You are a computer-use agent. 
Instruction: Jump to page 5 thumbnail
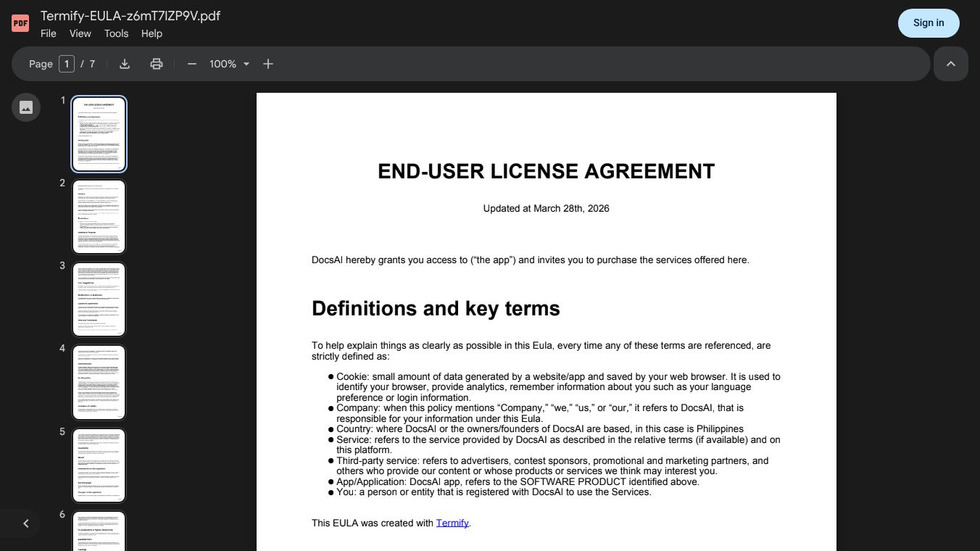[99, 465]
